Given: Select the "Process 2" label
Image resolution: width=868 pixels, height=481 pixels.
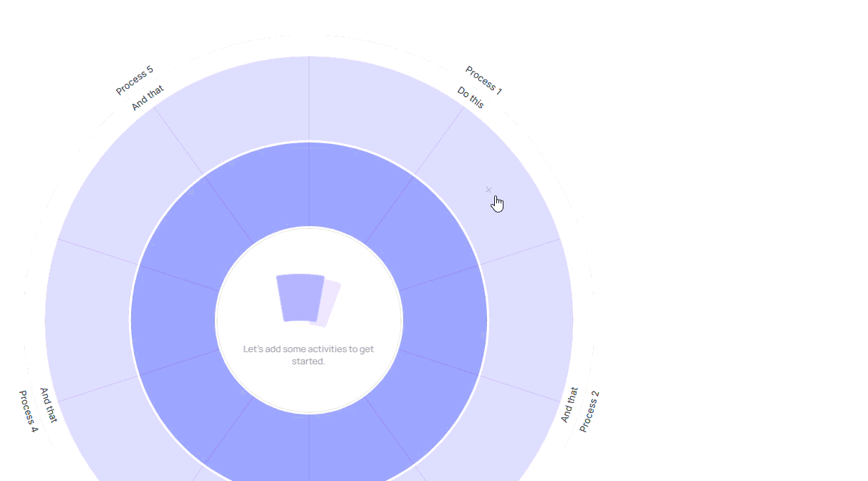Looking at the screenshot, I should (x=589, y=412).
